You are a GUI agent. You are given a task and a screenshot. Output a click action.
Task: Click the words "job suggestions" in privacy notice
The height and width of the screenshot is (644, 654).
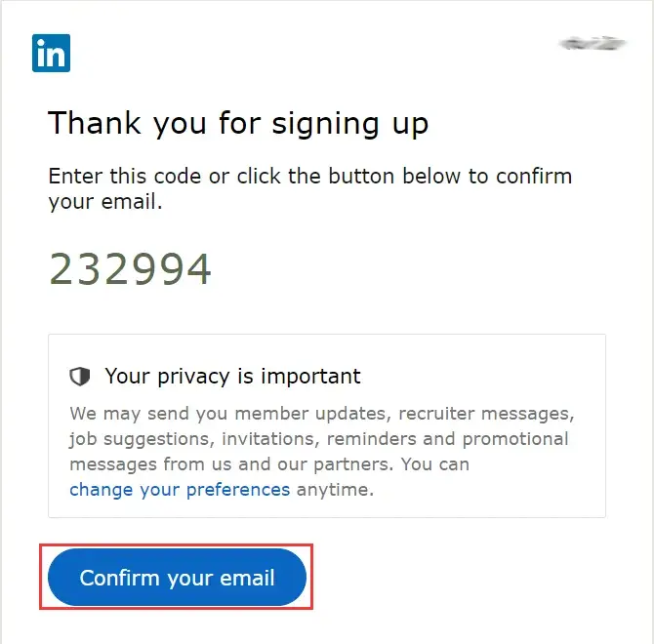pos(137,439)
